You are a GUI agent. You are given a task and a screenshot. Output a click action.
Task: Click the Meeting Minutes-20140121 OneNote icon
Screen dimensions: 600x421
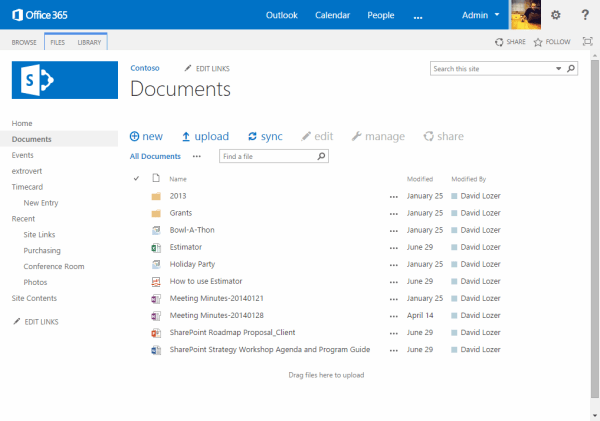pos(156,299)
